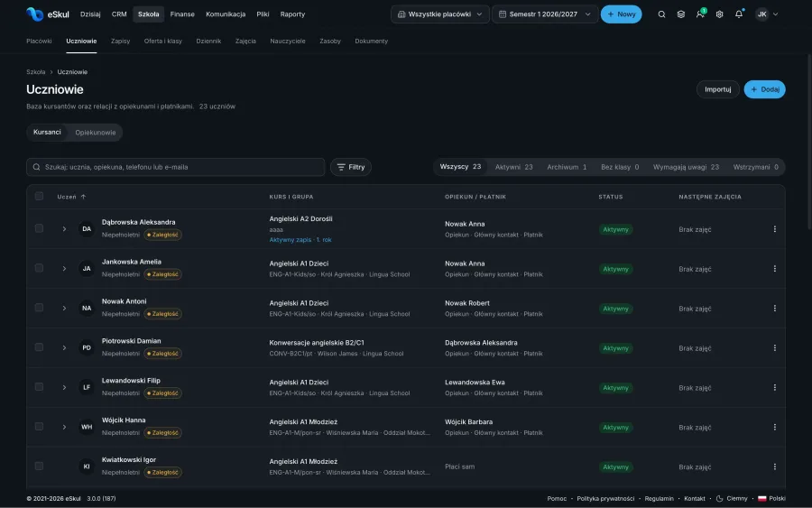
Task: Check the box for Kwiatkowski Igor
Action: [x=39, y=466]
